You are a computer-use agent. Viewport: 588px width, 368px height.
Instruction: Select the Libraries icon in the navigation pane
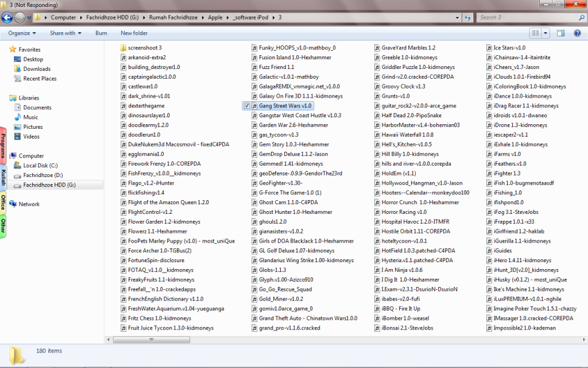pos(13,98)
